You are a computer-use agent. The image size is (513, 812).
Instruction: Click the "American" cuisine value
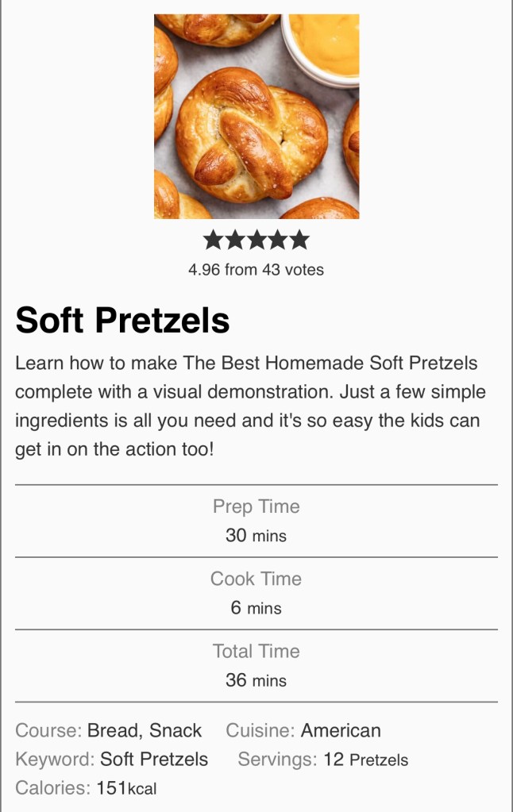(x=341, y=730)
